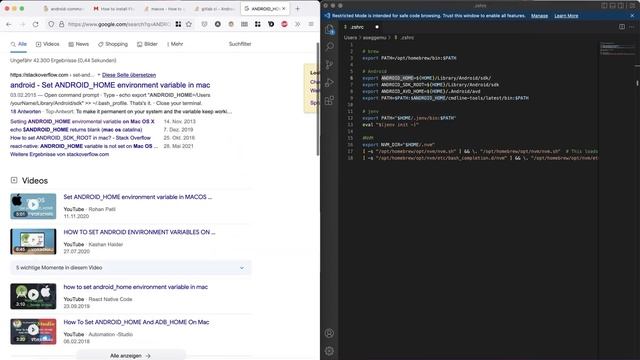Open 'react-native: ANDROID_HOME variable is not set' link
640x360 pixels.
[x=84, y=146]
